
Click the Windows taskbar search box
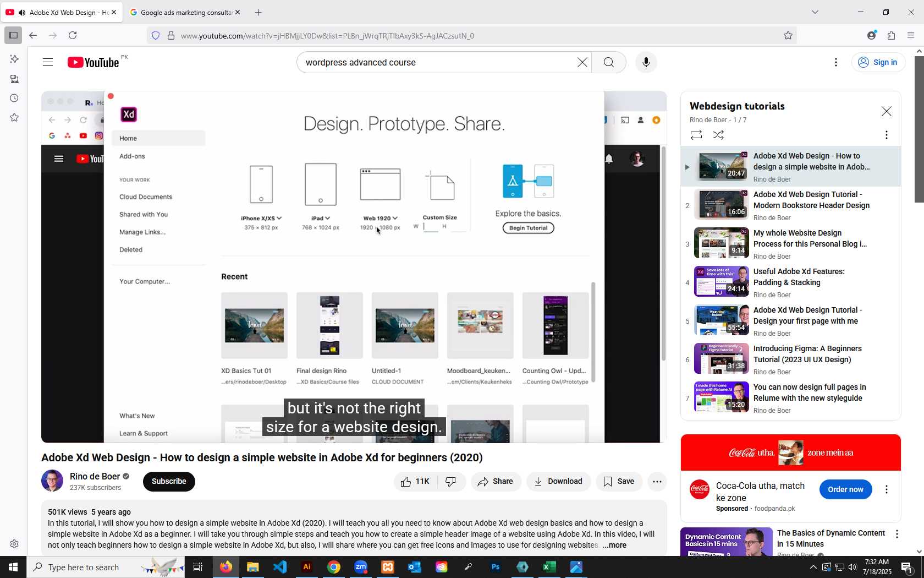click(x=106, y=567)
